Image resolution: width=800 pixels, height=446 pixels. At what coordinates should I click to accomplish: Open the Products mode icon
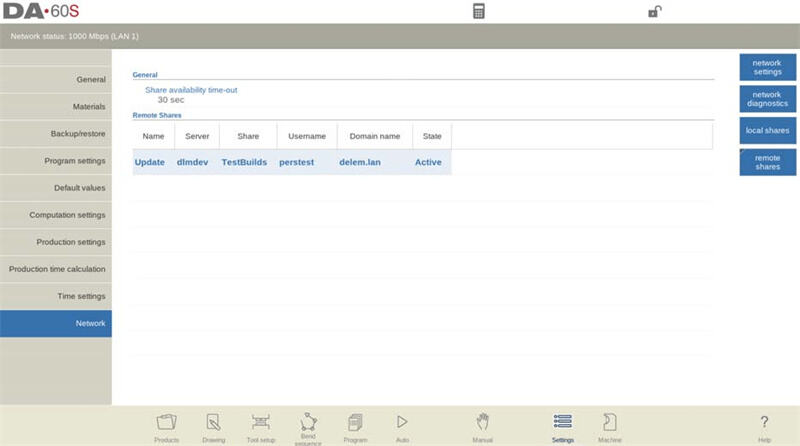(x=167, y=425)
